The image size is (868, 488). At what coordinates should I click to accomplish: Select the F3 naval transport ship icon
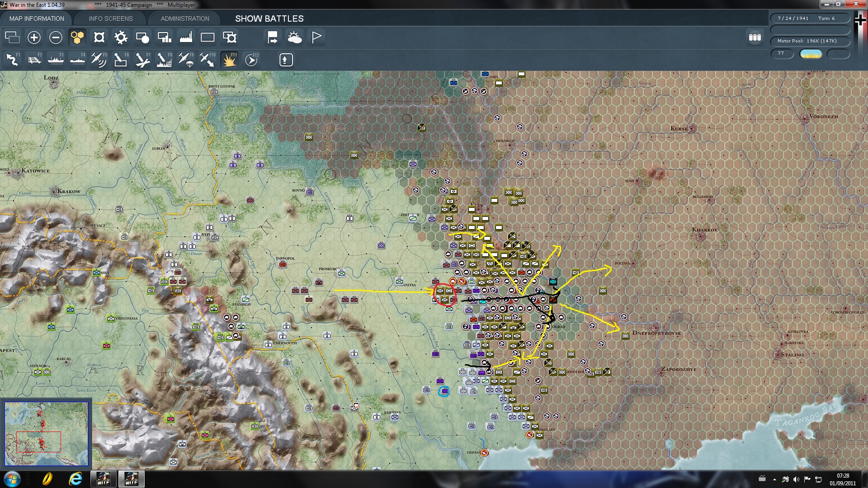[56, 60]
